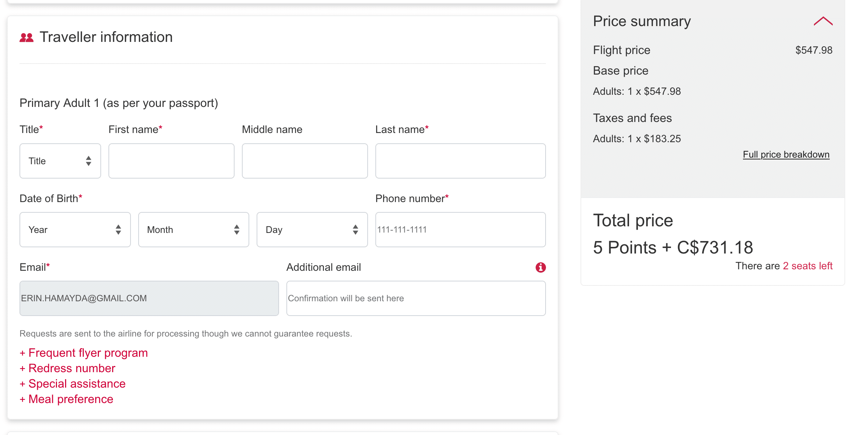Open the Full price breakdown link
Screen dimensions: 868x435
pos(786,154)
